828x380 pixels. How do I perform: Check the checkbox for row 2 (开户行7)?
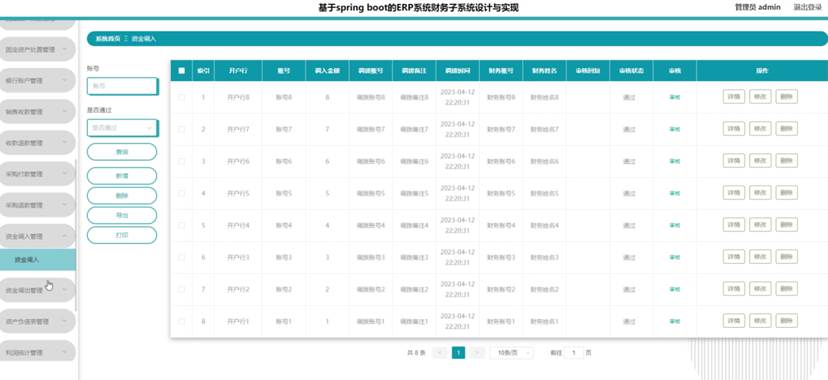[x=182, y=129]
